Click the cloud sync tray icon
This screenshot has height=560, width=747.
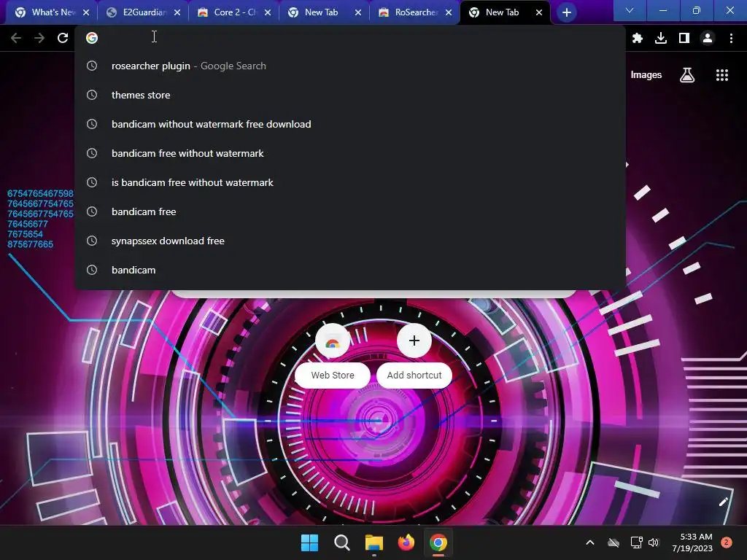[x=613, y=542]
